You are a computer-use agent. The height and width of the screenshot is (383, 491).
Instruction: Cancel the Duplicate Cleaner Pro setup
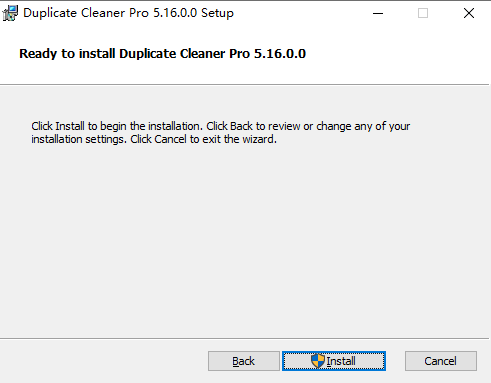[441, 361]
